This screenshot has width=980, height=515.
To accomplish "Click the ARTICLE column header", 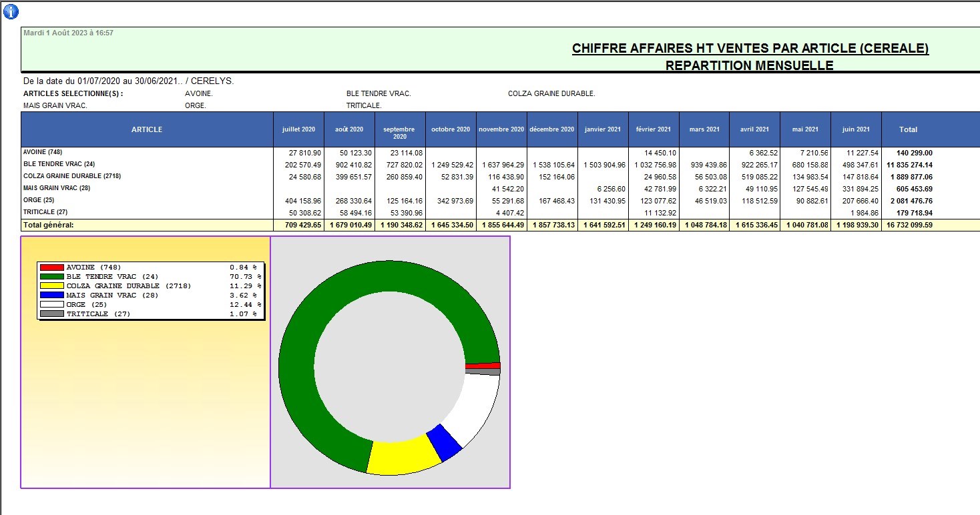I will 147,129.
